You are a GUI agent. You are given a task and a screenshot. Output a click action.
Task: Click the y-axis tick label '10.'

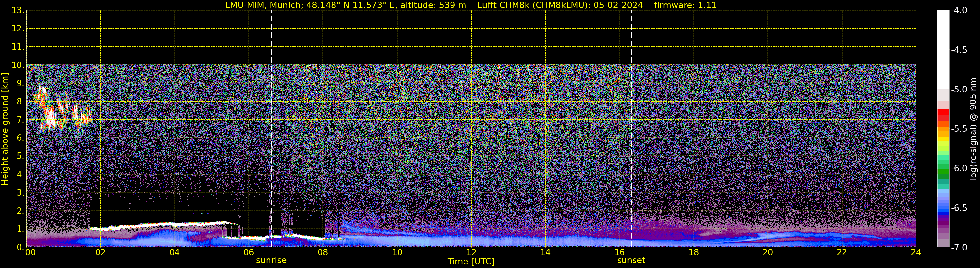pyautogui.click(x=18, y=65)
